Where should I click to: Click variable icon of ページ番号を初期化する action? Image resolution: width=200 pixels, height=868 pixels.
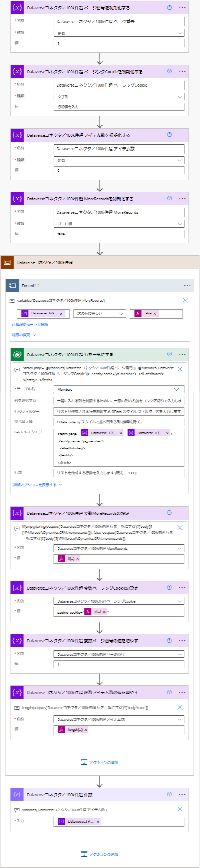coord(17,7)
